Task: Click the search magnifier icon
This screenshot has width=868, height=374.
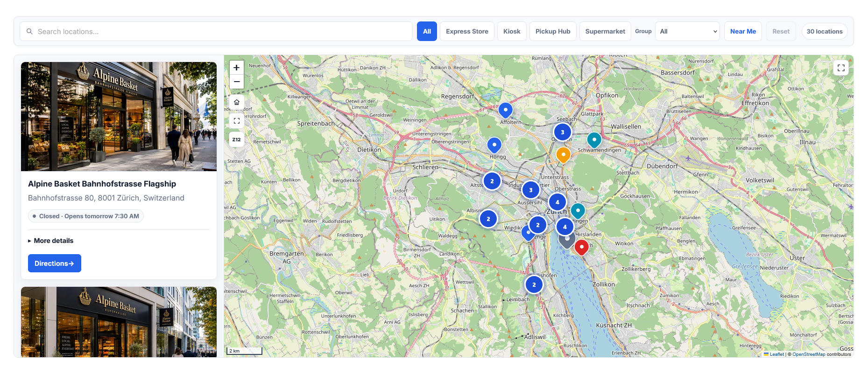Action: coord(29,31)
